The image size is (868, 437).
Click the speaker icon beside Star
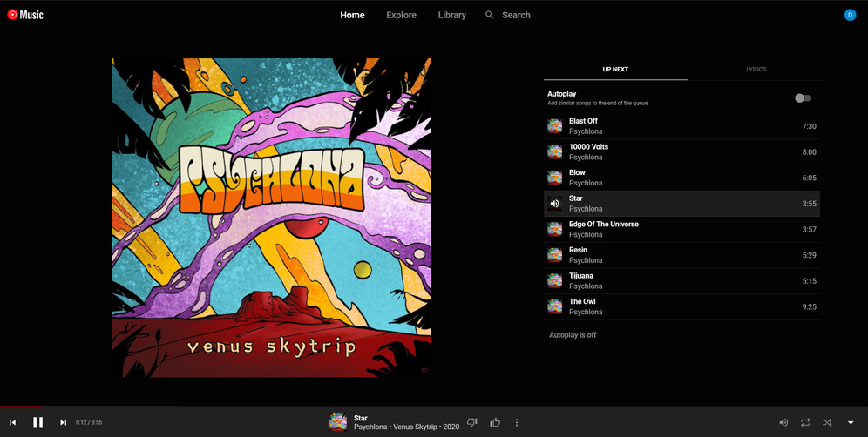pyautogui.click(x=554, y=204)
